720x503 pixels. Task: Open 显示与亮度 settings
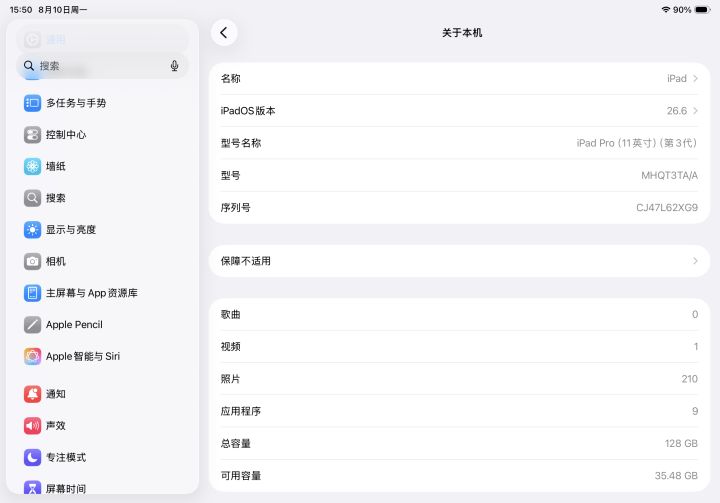pos(102,230)
